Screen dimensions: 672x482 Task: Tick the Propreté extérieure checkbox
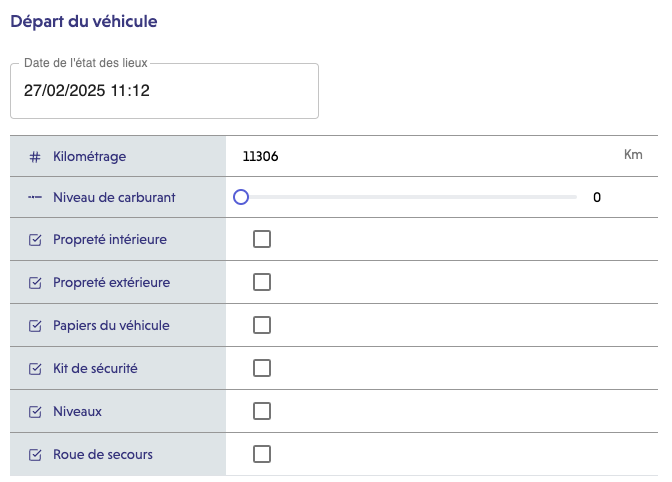[262, 282]
